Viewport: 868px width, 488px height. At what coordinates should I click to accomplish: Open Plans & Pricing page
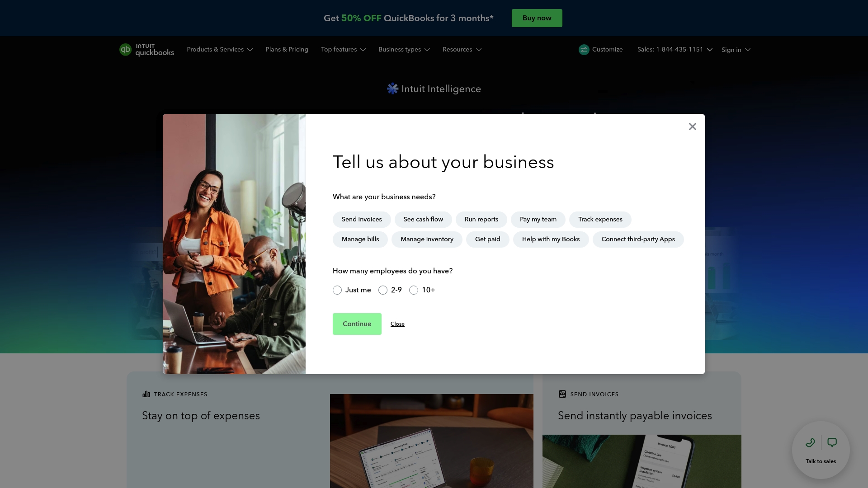(287, 50)
